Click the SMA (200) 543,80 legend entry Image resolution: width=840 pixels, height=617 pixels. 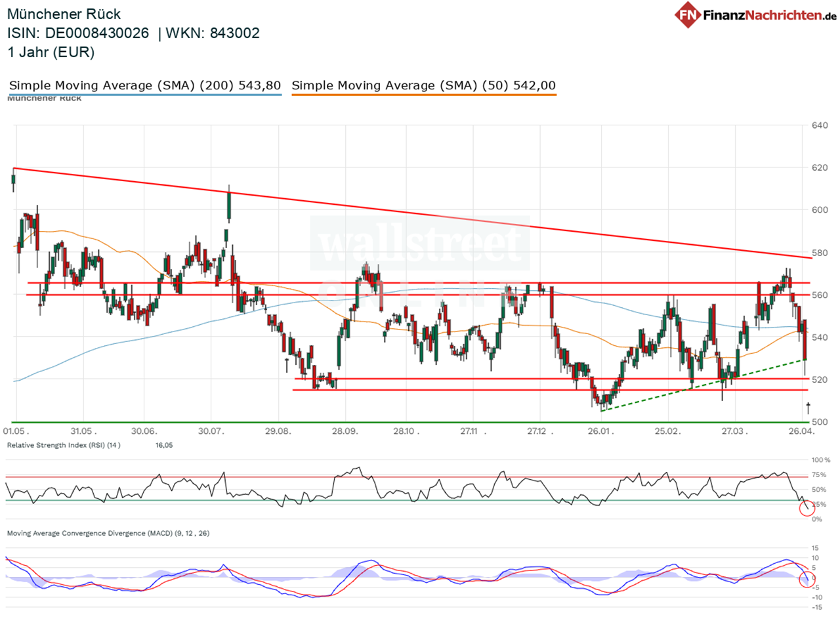tap(145, 85)
